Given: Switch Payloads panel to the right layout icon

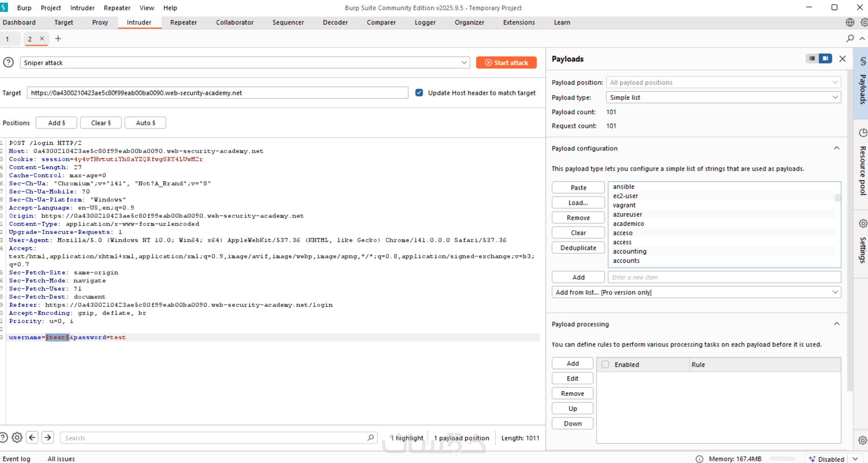Looking at the screenshot, I should click(x=825, y=58).
